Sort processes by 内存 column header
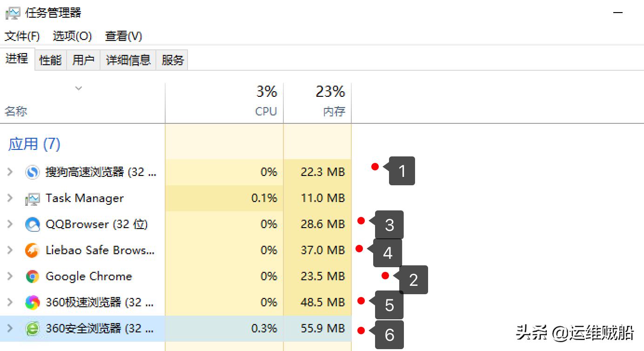Viewport: 644px width, 351px height. (x=334, y=111)
